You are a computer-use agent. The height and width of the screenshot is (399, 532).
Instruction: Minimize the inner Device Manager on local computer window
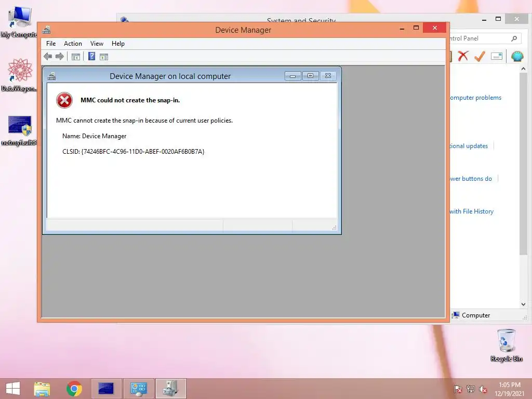293,76
